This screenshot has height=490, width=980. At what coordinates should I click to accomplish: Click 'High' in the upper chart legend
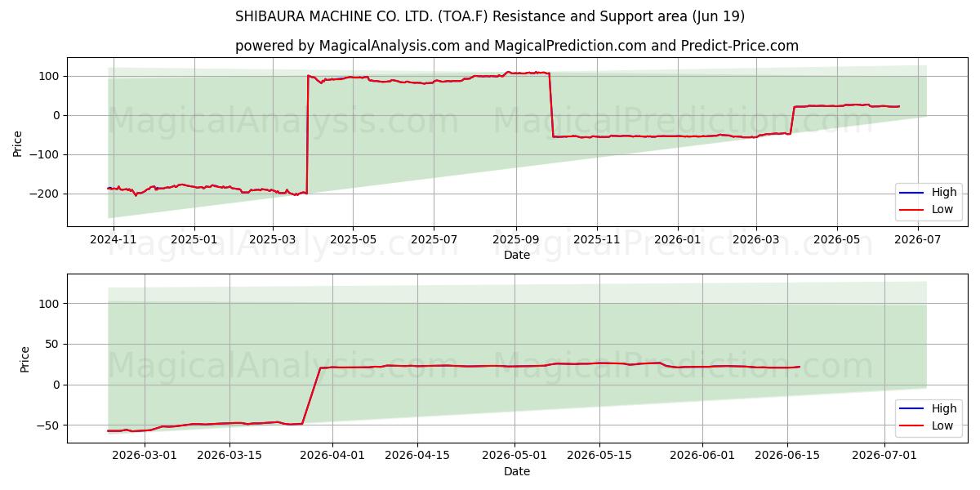944,193
